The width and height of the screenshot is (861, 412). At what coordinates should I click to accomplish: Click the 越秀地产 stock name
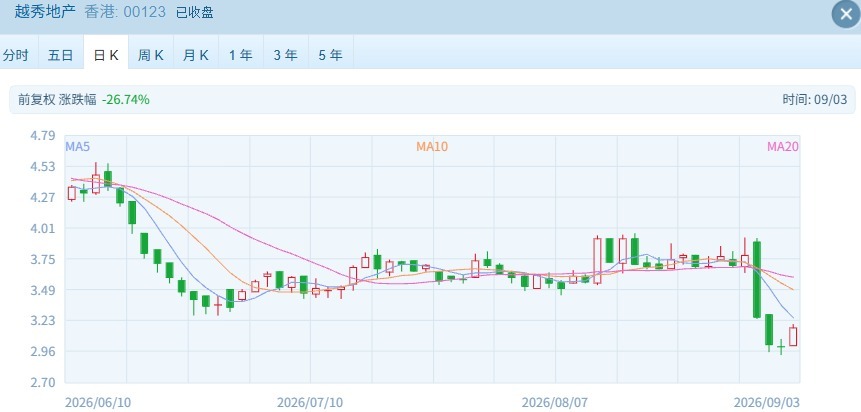[x=45, y=12]
